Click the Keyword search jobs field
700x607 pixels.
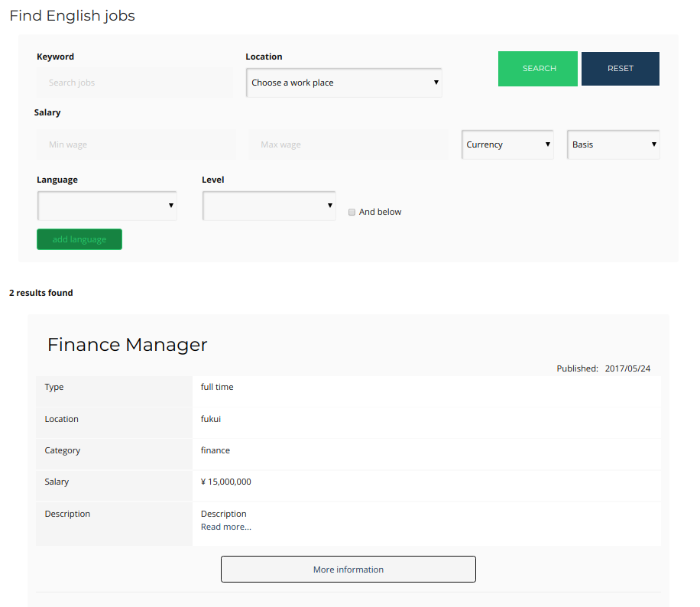(134, 83)
